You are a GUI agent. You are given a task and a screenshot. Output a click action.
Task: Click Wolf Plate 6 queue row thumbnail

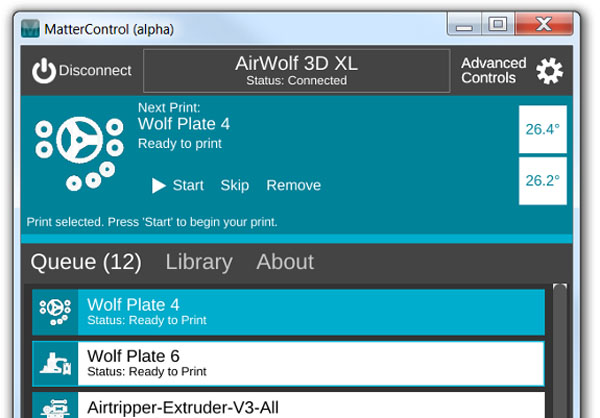coord(55,364)
